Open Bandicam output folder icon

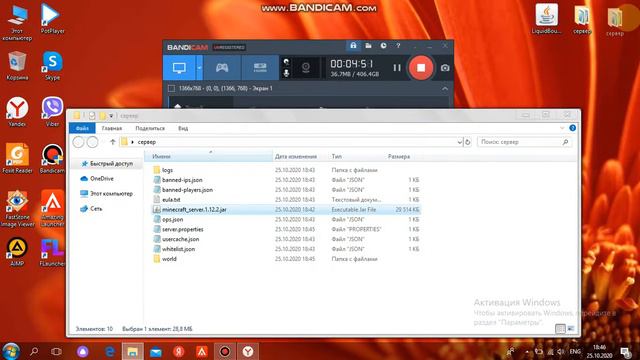[368, 46]
